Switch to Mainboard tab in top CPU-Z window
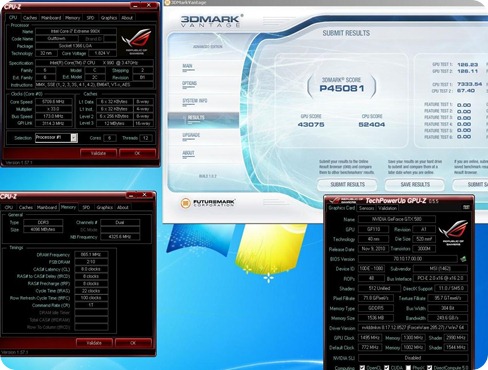Screen dimensions: 488x370 pyautogui.click(x=51, y=18)
